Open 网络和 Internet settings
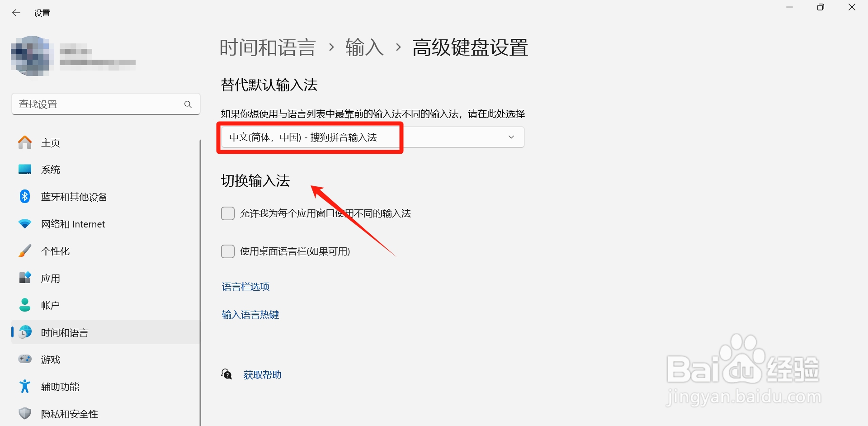Screen dimensions: 868x426 pos(73,223)
